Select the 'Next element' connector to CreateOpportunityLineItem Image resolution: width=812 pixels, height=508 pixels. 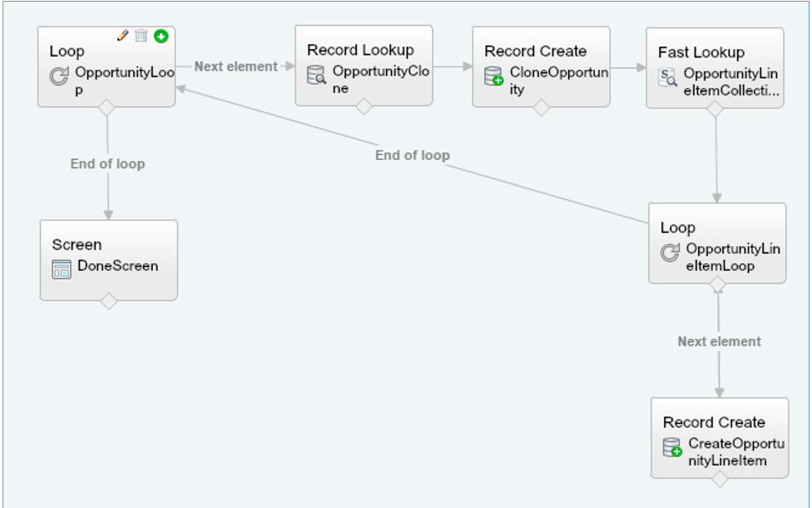click(x=719, y=341)
